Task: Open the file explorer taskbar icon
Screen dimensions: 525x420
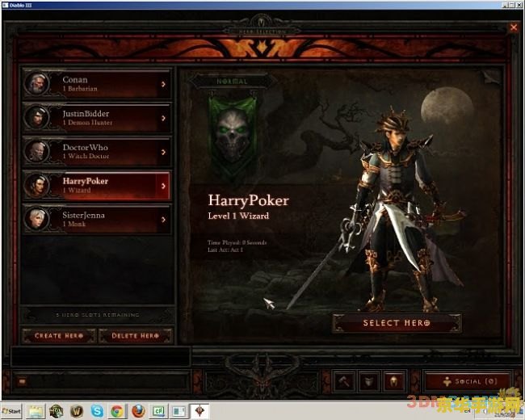Action: point(36,411)
